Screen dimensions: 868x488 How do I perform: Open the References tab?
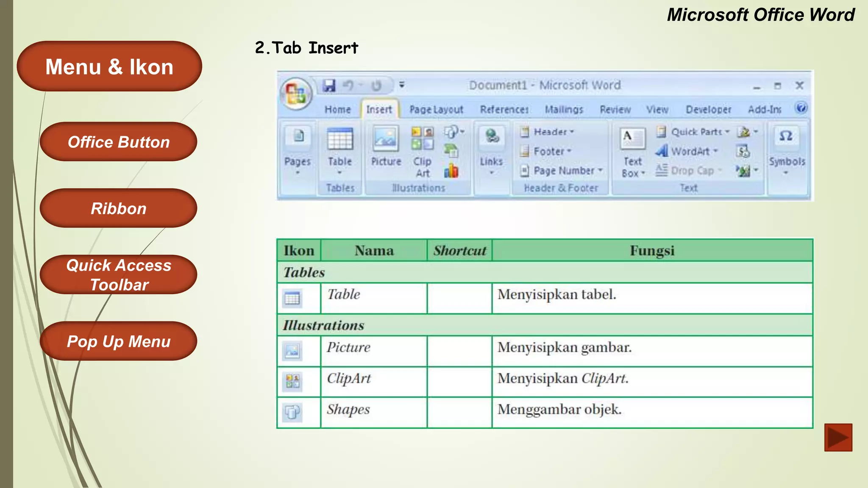(x=504, y=110)
